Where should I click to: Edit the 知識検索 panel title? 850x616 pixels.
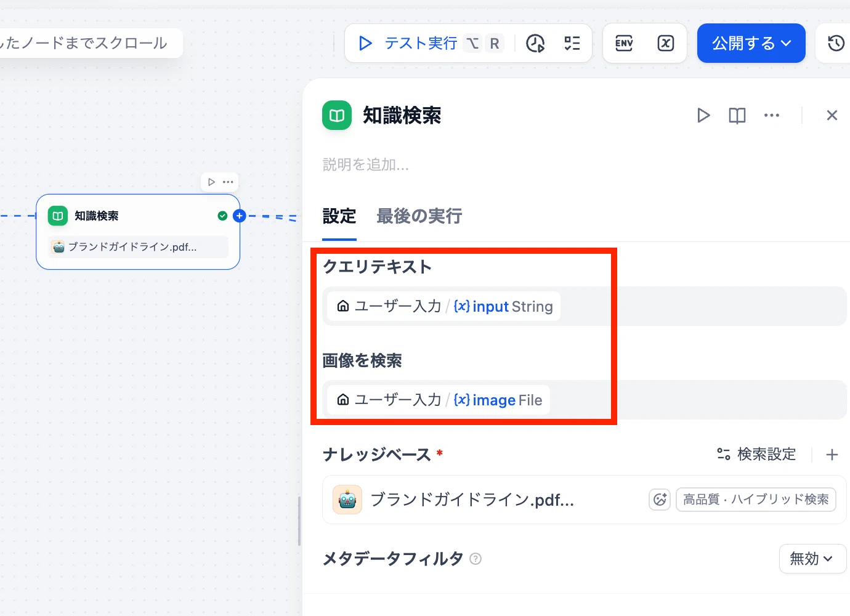click(402, 115)
